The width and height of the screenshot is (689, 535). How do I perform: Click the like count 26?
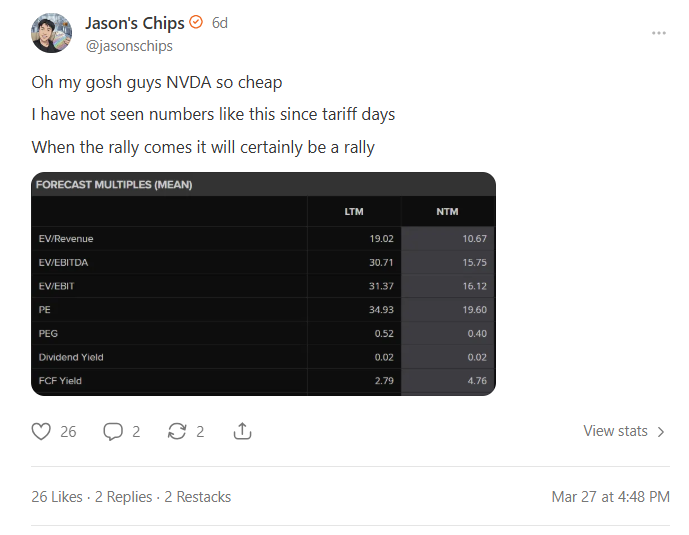pos(68,432)
